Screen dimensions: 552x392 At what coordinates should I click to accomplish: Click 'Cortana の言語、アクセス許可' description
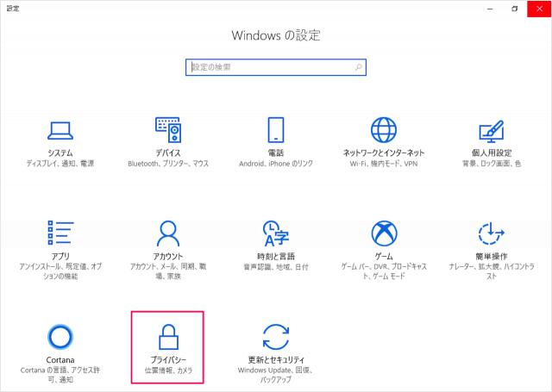(x=60, y=375)
